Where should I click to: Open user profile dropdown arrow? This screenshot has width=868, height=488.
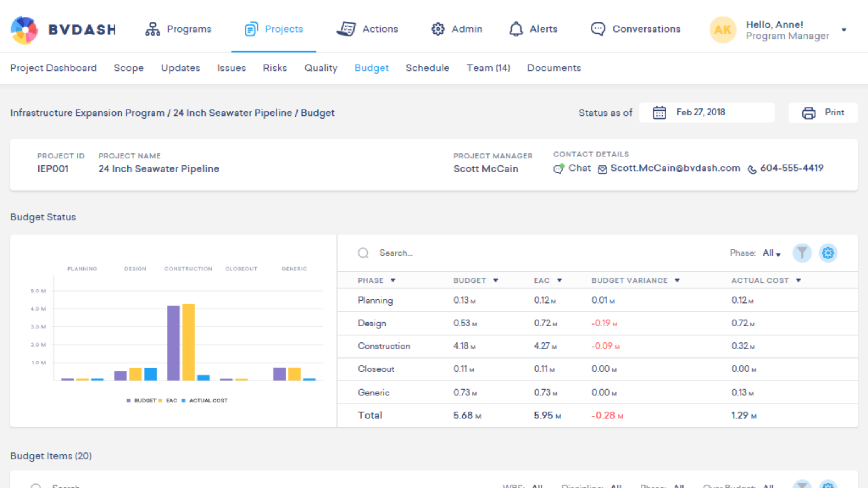click(x=844, y=30)
